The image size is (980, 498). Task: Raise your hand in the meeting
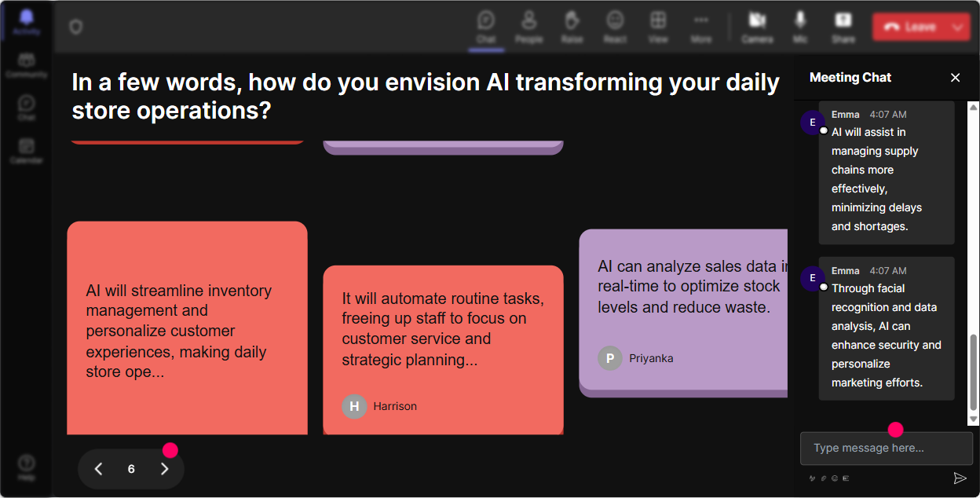click(572, 27)
